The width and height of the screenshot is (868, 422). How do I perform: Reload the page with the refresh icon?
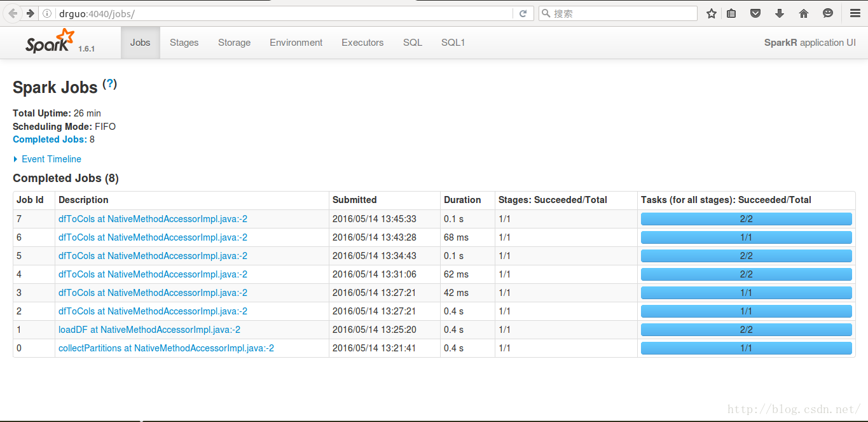pyautogui.click(x=523, y=13)
